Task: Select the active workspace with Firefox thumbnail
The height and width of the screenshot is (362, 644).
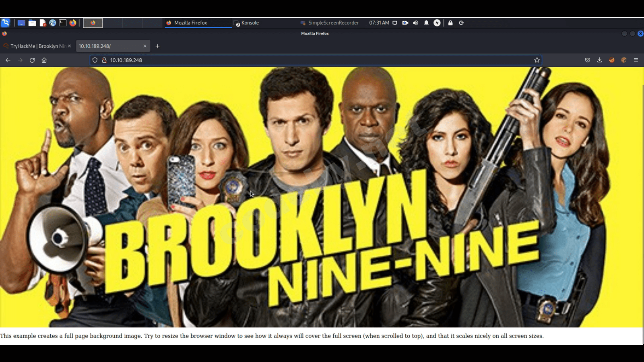Action: coord(93,23)
